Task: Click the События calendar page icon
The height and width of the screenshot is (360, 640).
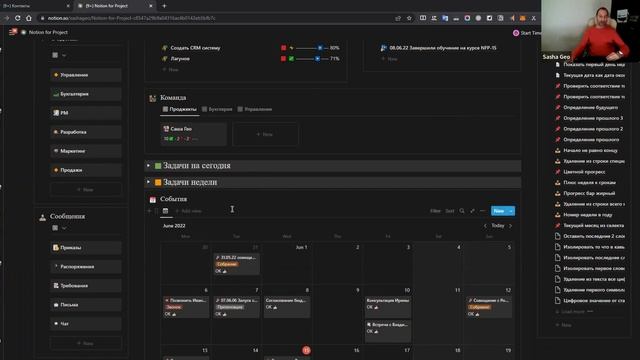Action: pyautogui.click(x=153, y=199)
